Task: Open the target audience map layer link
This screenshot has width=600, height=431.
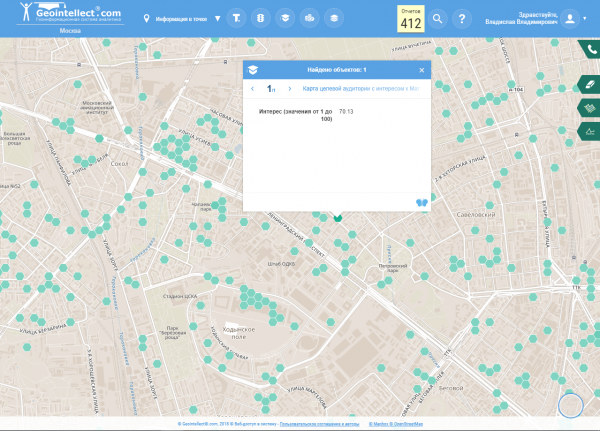Action: [x=361, y=88]
